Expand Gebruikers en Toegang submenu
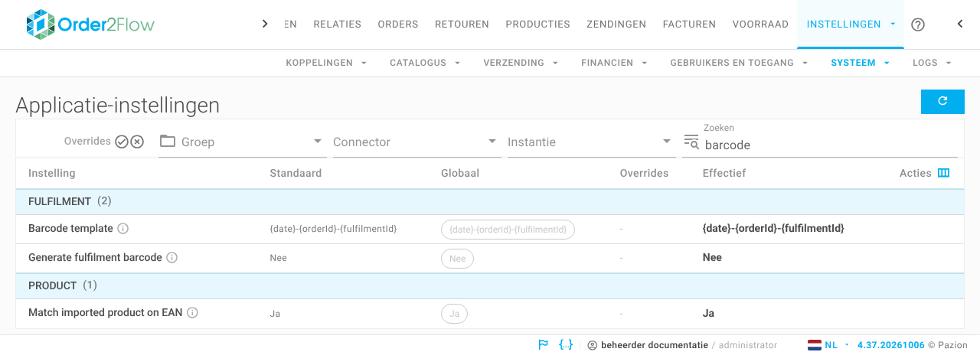This screenshot has width=980, height=352. 739,63
